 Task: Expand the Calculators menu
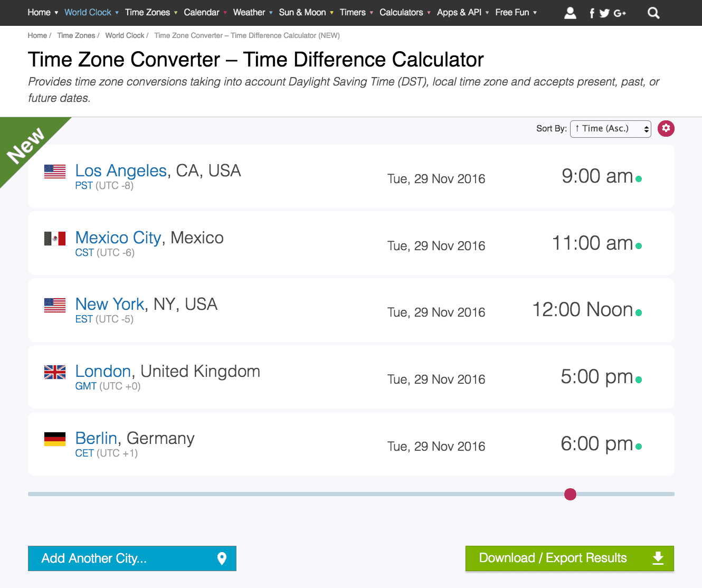405,12
